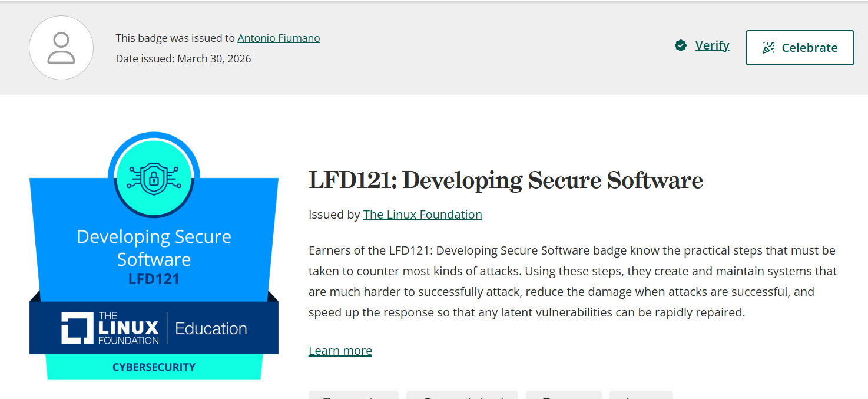This screenshot has height=399, width=868.
Task: Open Antonio Fiumano's profile link
Action: 279,38
